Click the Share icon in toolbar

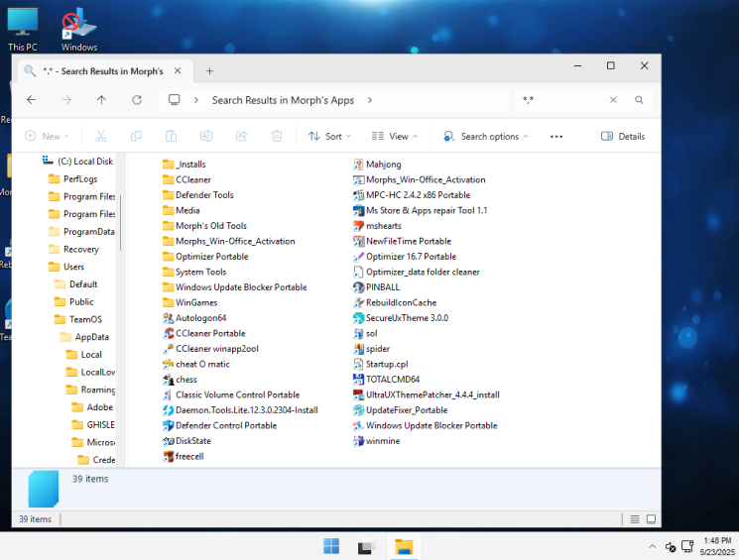[242, 136]
